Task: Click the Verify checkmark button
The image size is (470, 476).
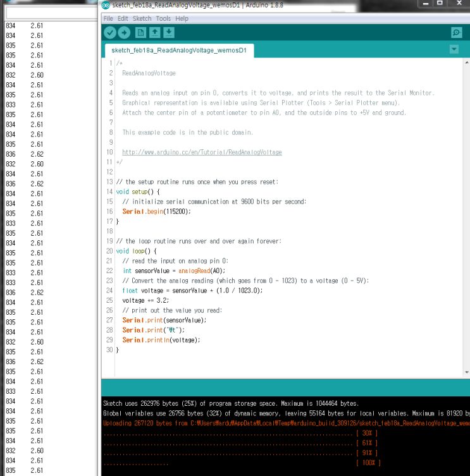Action: [110, 33]
